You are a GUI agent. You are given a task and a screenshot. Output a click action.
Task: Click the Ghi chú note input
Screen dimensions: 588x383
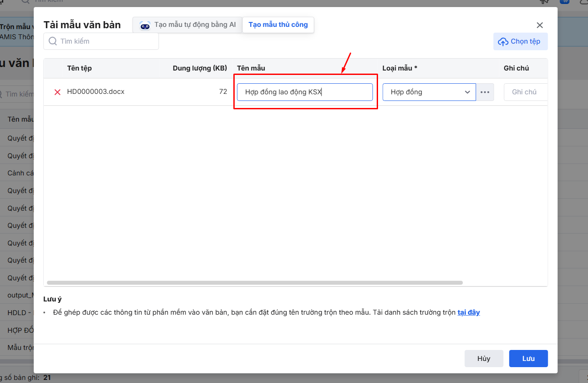(525, 92)
